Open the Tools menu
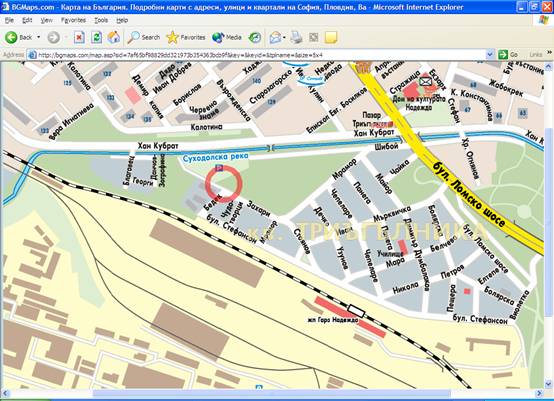 click(101, 20)
